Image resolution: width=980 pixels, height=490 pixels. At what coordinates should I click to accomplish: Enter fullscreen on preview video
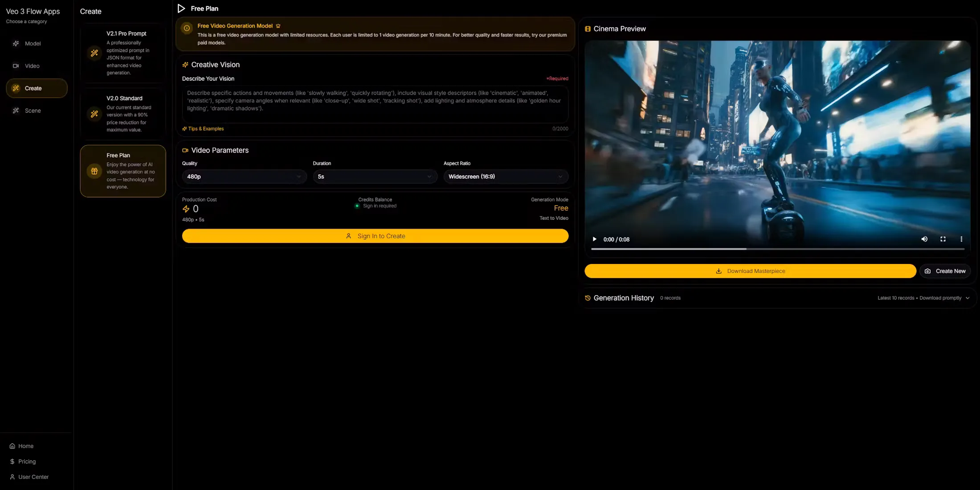coord(943,239)
